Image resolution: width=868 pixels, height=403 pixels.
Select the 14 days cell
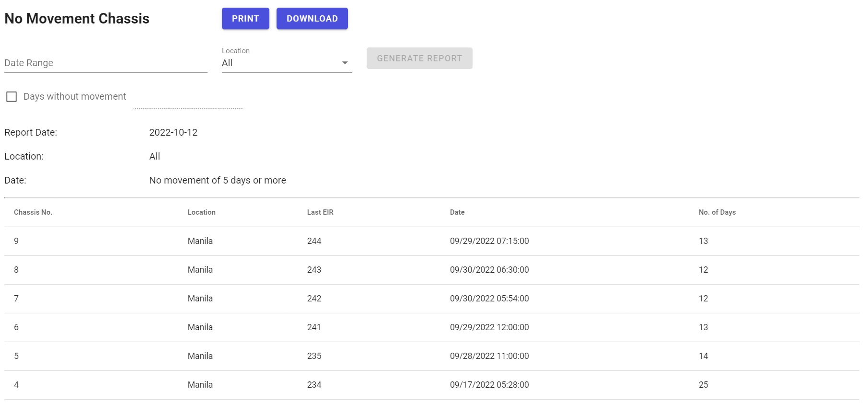tap(703, 356)
